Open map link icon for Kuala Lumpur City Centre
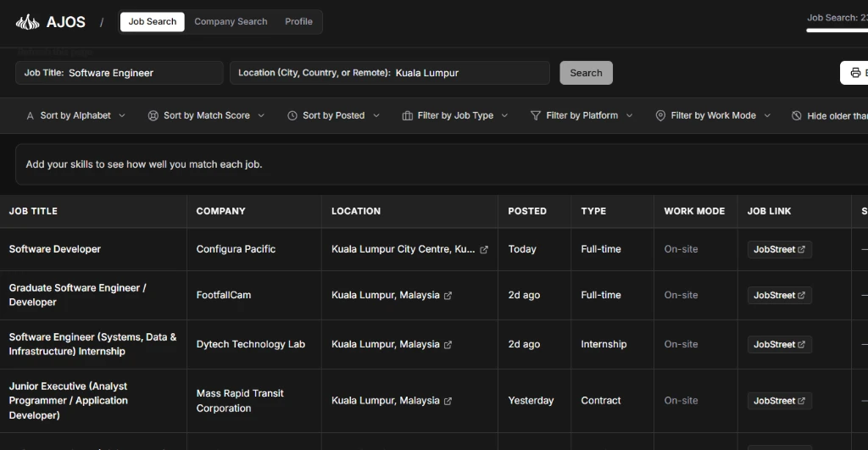 tap(484, 250)
